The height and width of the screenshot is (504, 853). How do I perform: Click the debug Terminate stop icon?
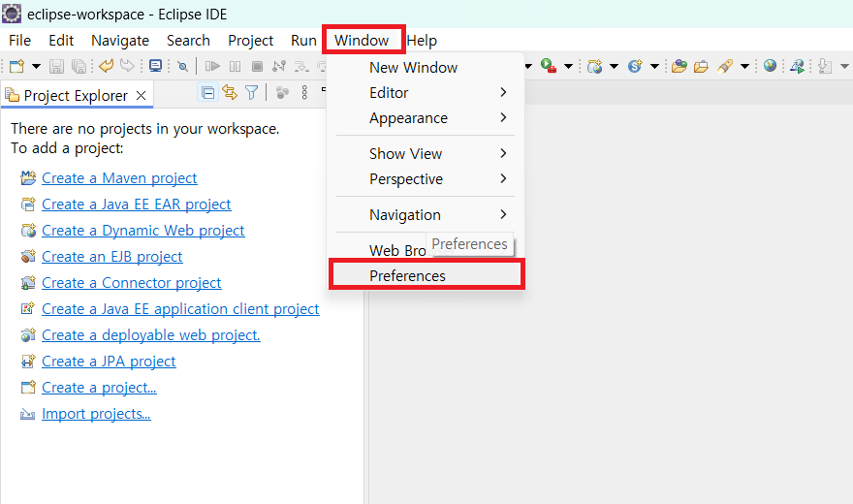(257, 66)
